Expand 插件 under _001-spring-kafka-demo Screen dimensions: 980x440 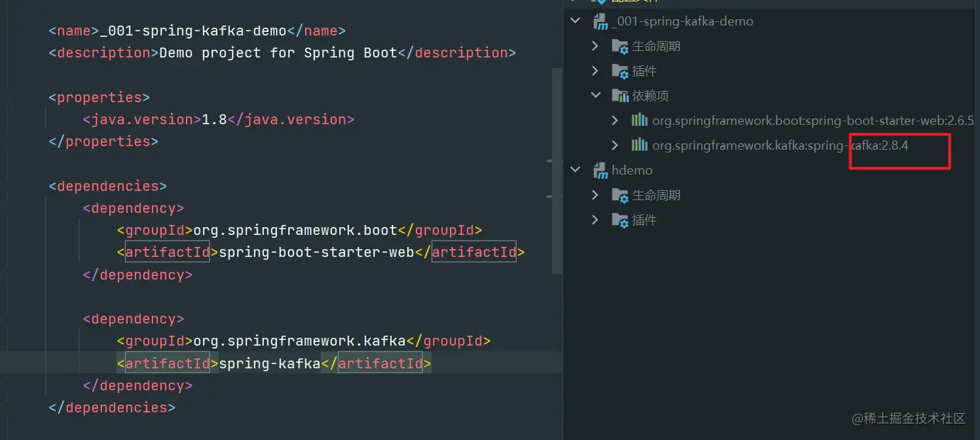coord(595,71)
